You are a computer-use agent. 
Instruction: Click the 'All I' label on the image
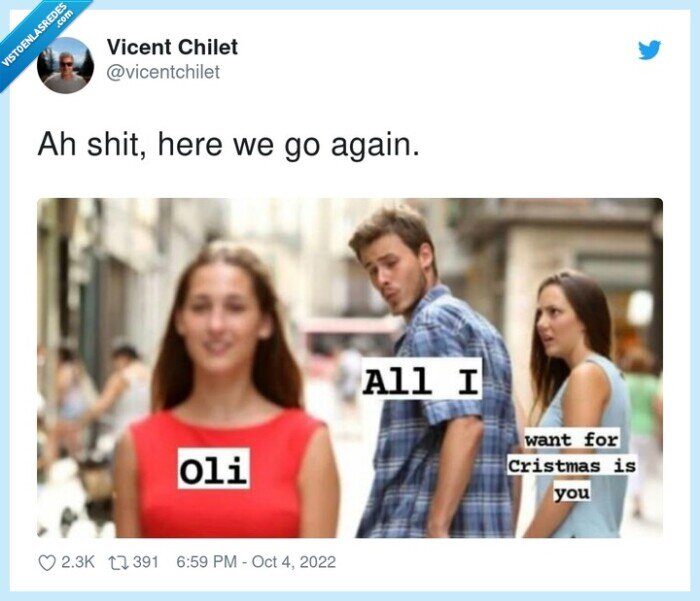click(x=422, y=379)
